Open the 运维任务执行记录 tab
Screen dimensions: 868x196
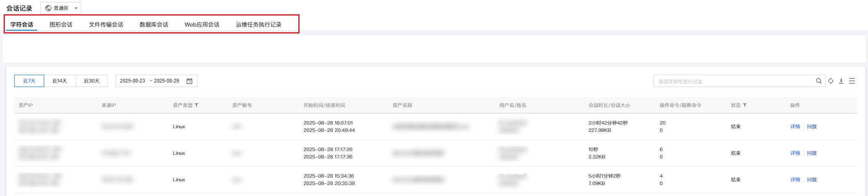(x=259, y=24)
